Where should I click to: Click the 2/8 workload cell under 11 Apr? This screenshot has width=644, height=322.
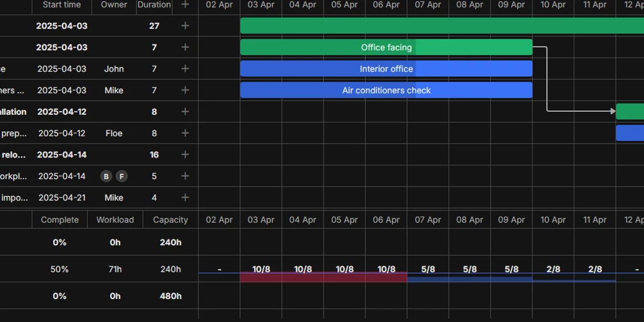click(x=595, y=269)
